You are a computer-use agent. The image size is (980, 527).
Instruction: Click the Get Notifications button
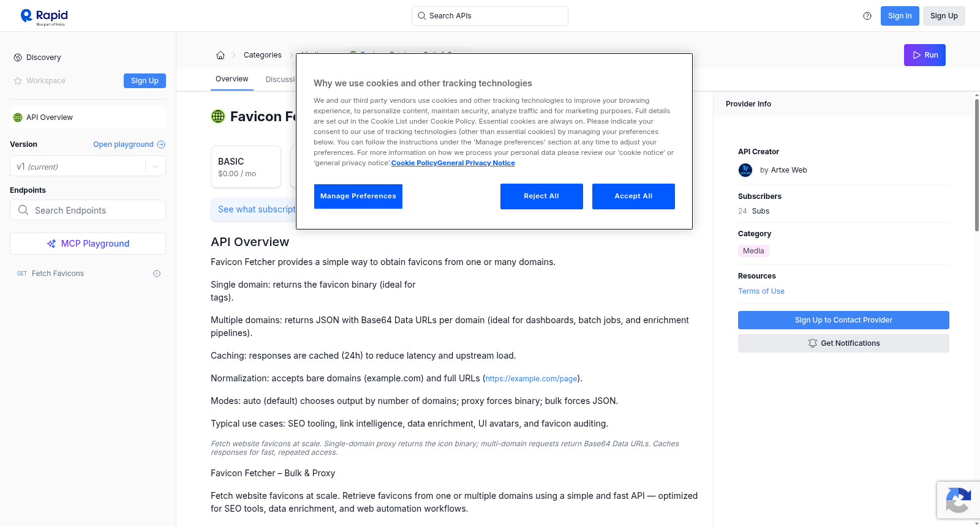[843, 343]
